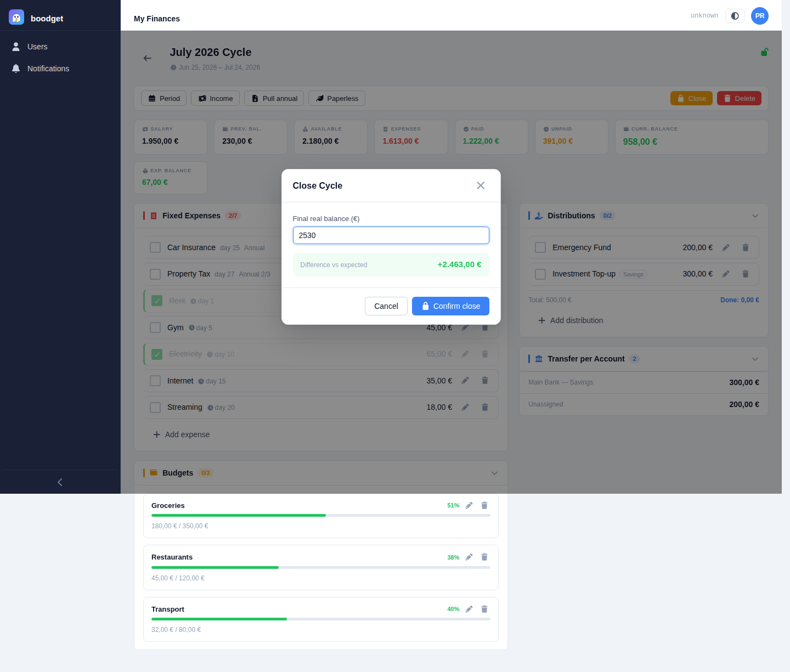Click the Fixed Expenses 2/7 badge
790x672 pixels.
point(233,216)
